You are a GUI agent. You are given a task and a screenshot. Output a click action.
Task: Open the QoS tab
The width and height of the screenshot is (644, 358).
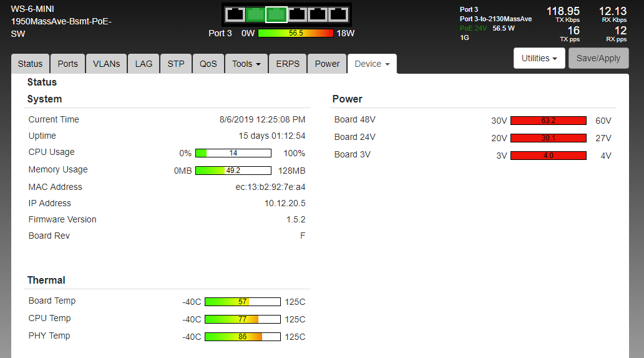208,64
